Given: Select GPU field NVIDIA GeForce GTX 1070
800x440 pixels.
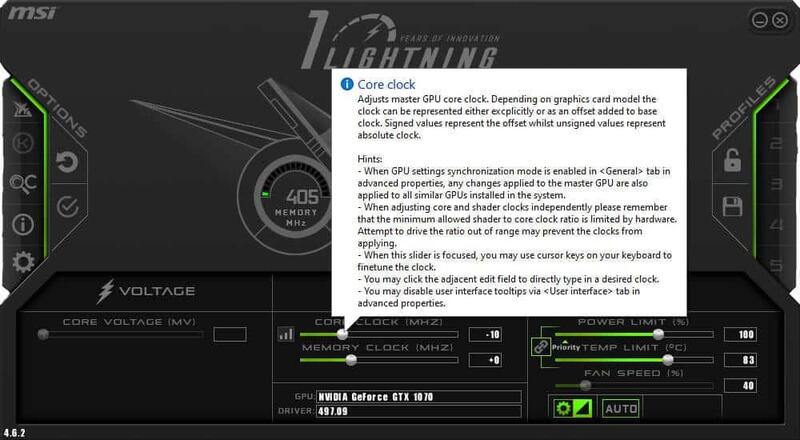Looking at the screenshot, I should 419,397.
